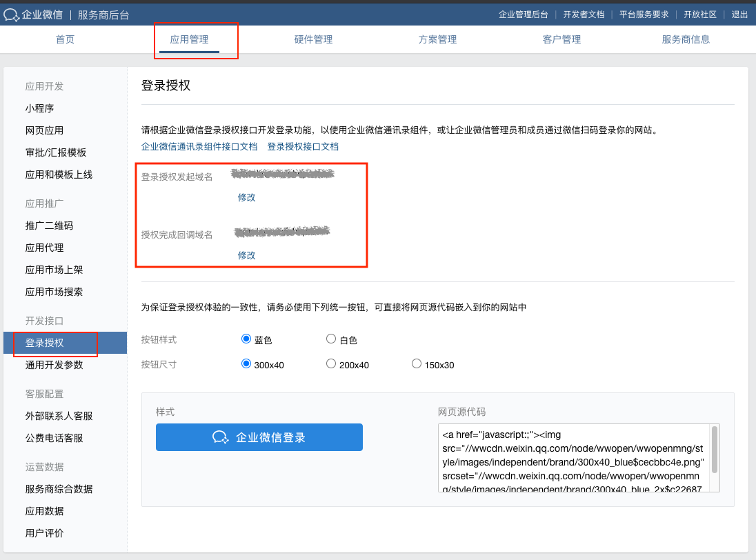Open 通用开发参数 sidebar item
756x560 pixels.
point(54,365)
